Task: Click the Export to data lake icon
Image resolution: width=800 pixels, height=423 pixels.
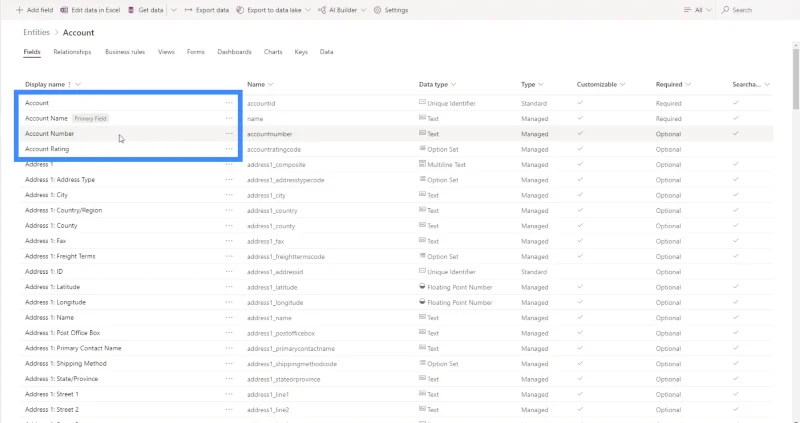Action: point(240,10)
